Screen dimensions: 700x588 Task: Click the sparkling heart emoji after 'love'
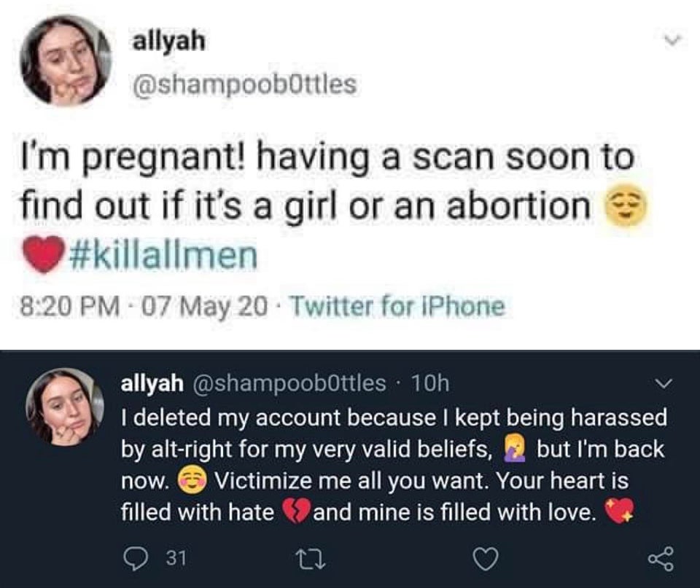pyautogui.click(x=614, y=513)
